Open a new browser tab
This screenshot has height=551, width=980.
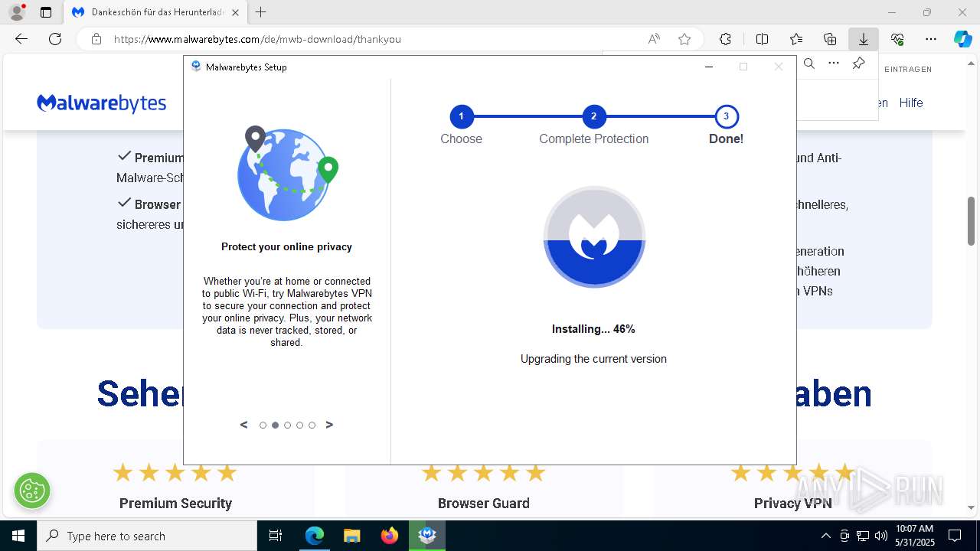point(261,12)
